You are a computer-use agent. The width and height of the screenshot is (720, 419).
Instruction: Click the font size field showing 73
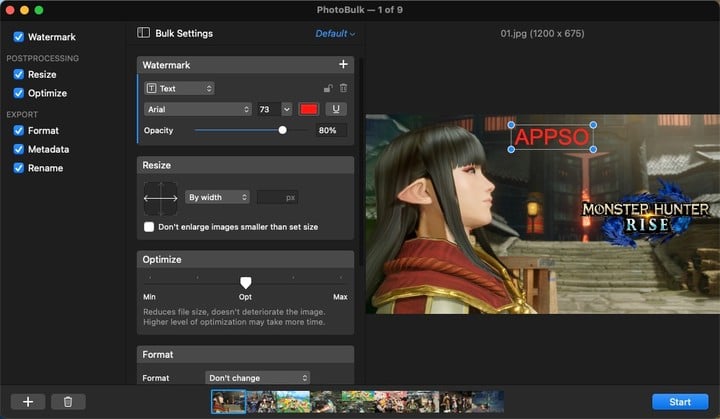click(269, 109)
